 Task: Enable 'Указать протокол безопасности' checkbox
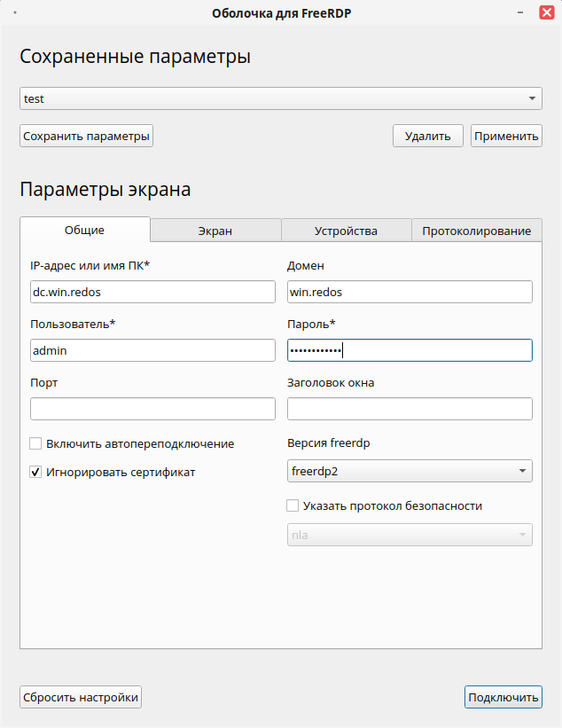point(293,505)
